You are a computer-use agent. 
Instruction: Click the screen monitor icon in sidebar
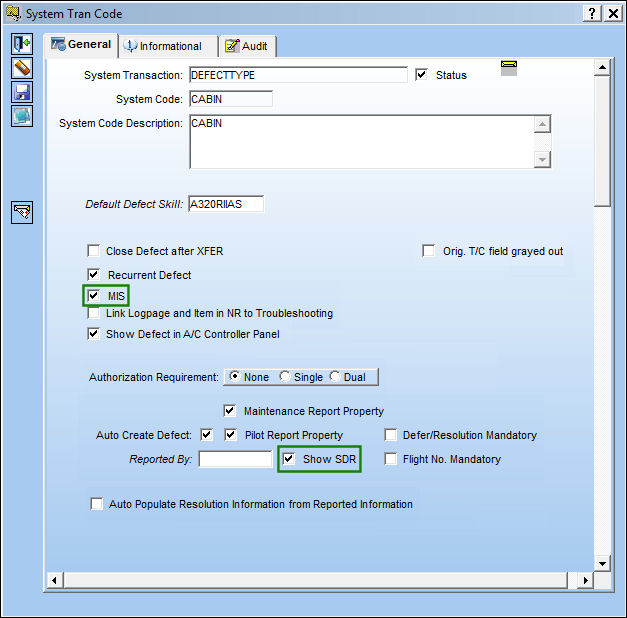tap(22, 116)
